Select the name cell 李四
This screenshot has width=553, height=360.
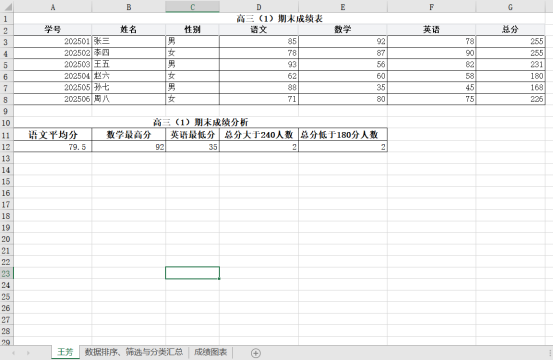[129, 53]
